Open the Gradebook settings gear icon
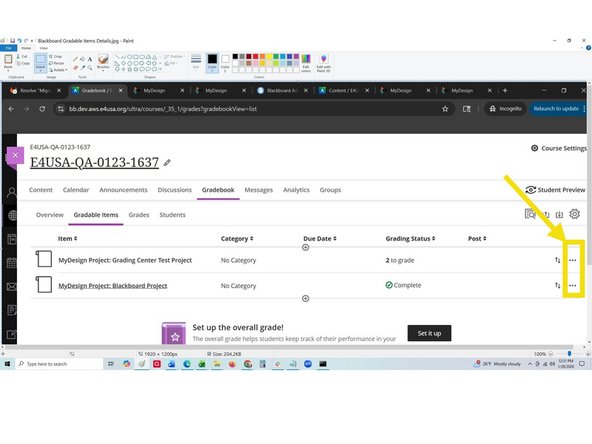 point(574,214)
